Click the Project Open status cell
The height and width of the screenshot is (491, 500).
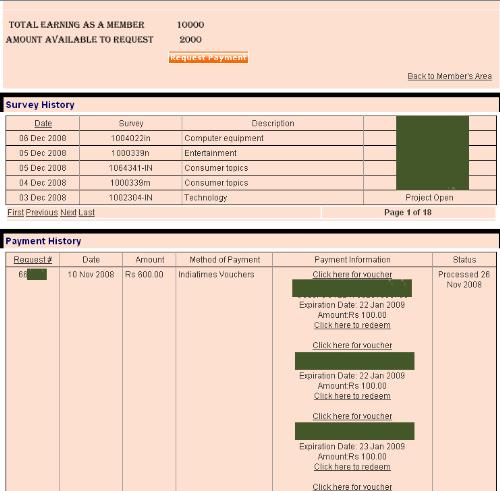[429, 197]
